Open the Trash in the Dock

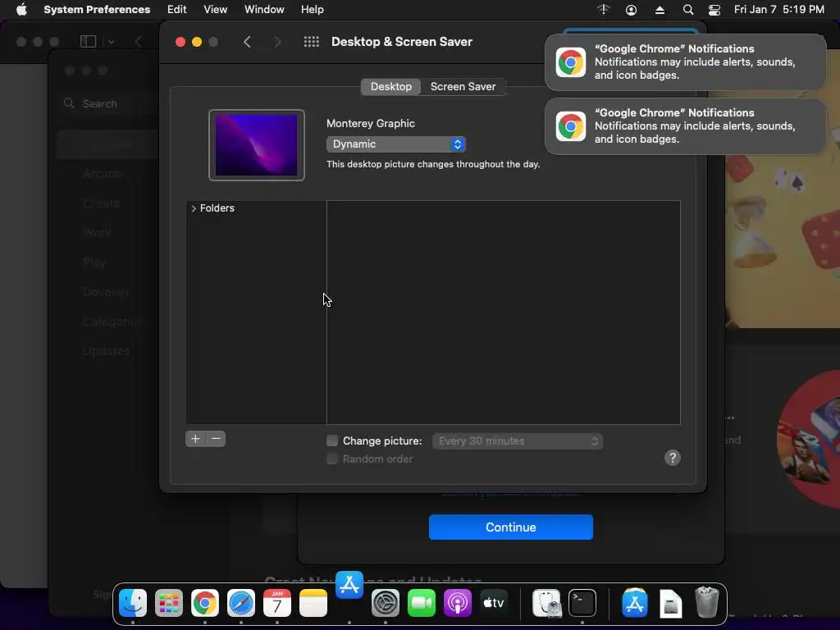(x=706, y=603)
